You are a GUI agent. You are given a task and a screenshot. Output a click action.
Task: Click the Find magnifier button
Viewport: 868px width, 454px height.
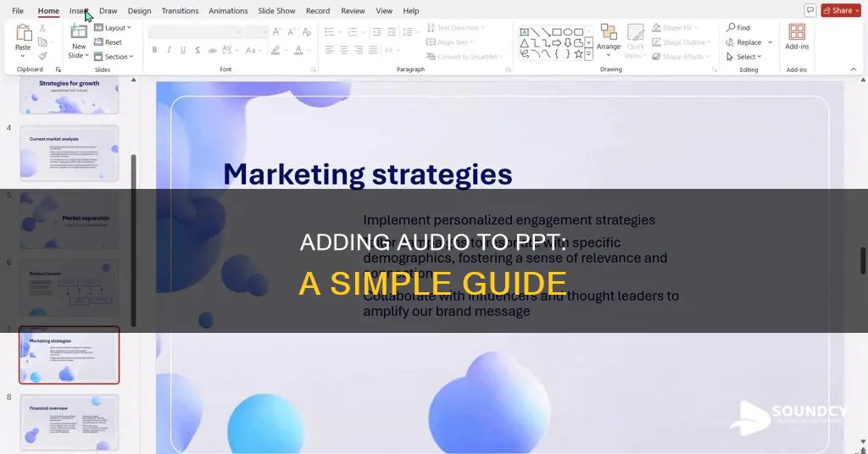click(738, 28)
